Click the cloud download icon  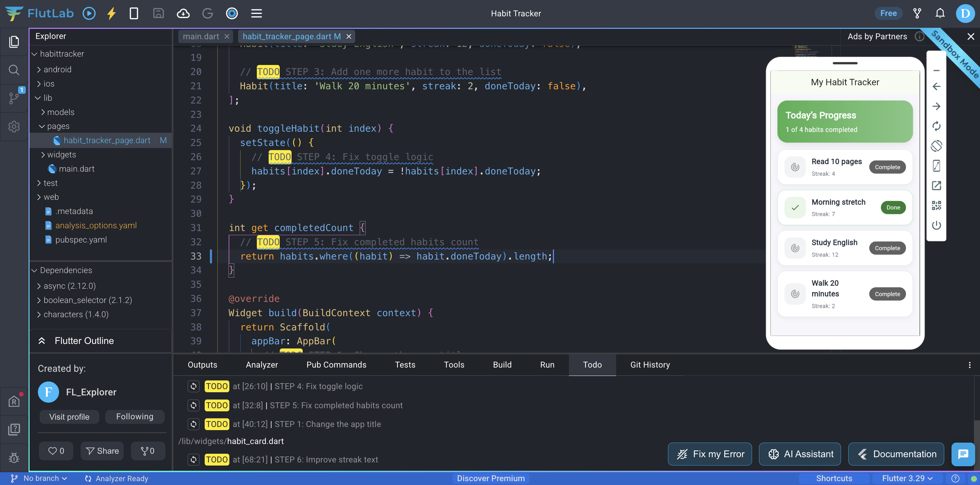pyautogui.click(x=183, y=14)
